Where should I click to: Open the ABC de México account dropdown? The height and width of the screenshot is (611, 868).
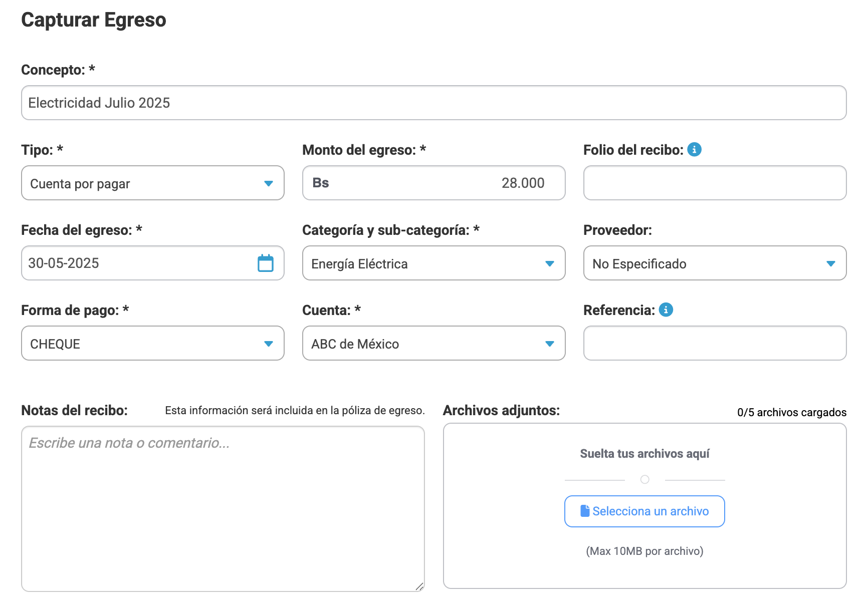[434, 343]
